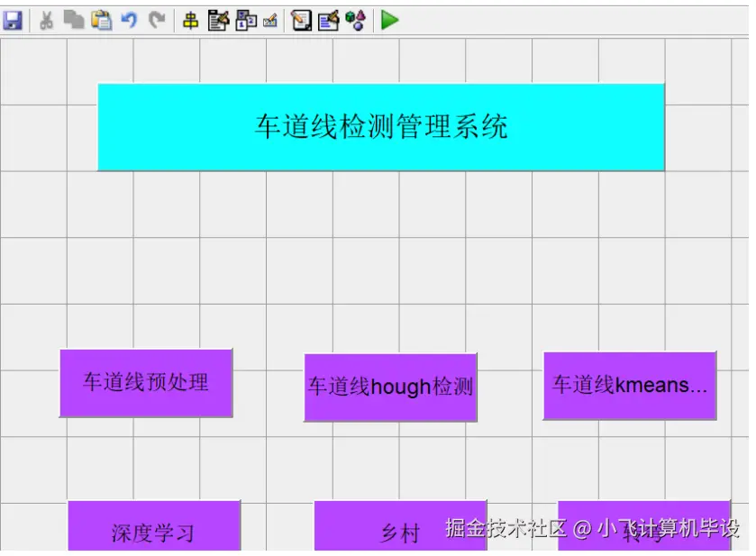Select the 车道线kmeans... button
The width and height of the screenshot is (756, 556).
click(630, 386)
